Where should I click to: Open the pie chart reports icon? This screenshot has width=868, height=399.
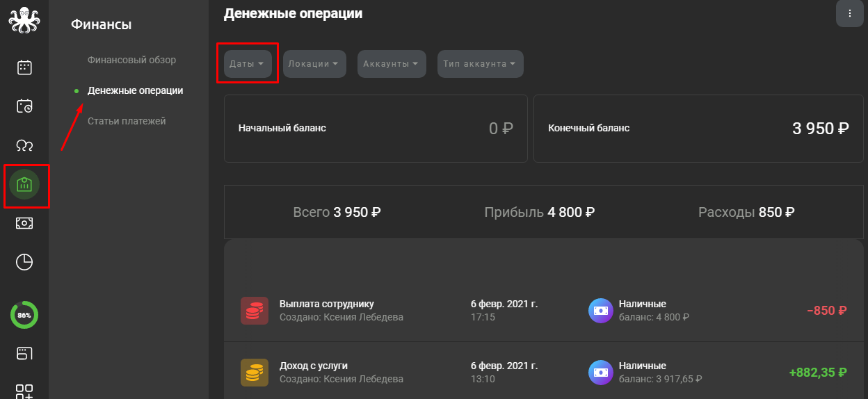pos(24,262)
